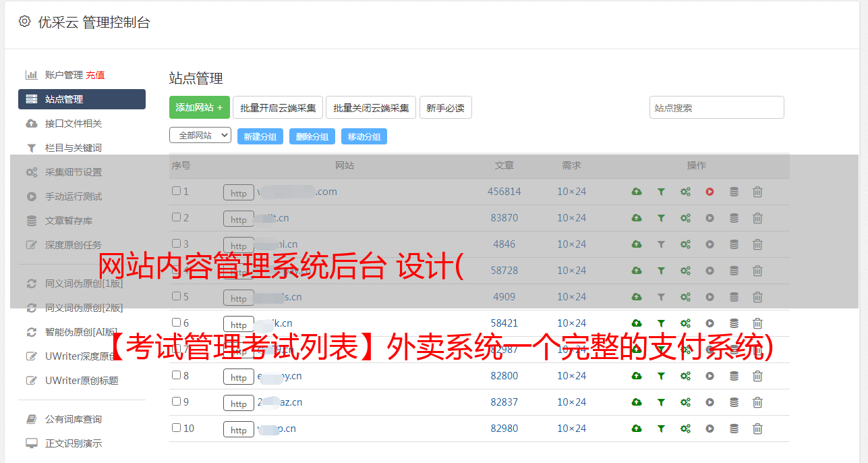Open the gears settings icon in row 9

coord(685,402)
